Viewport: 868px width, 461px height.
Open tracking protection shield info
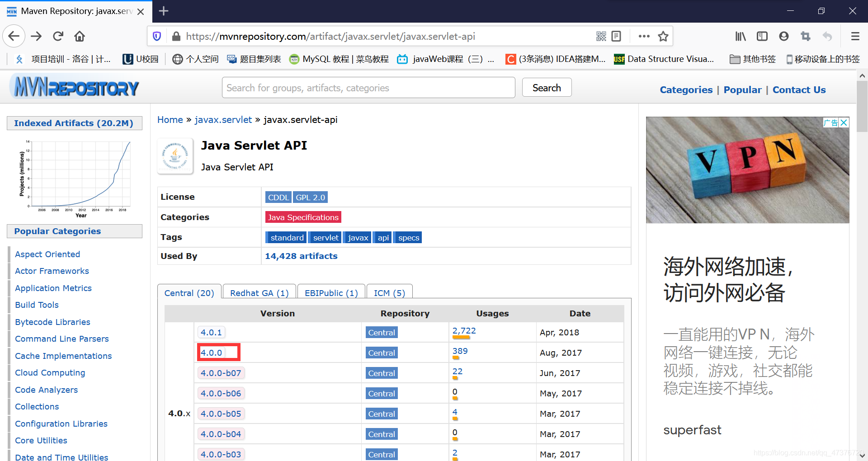click(157, 36)
